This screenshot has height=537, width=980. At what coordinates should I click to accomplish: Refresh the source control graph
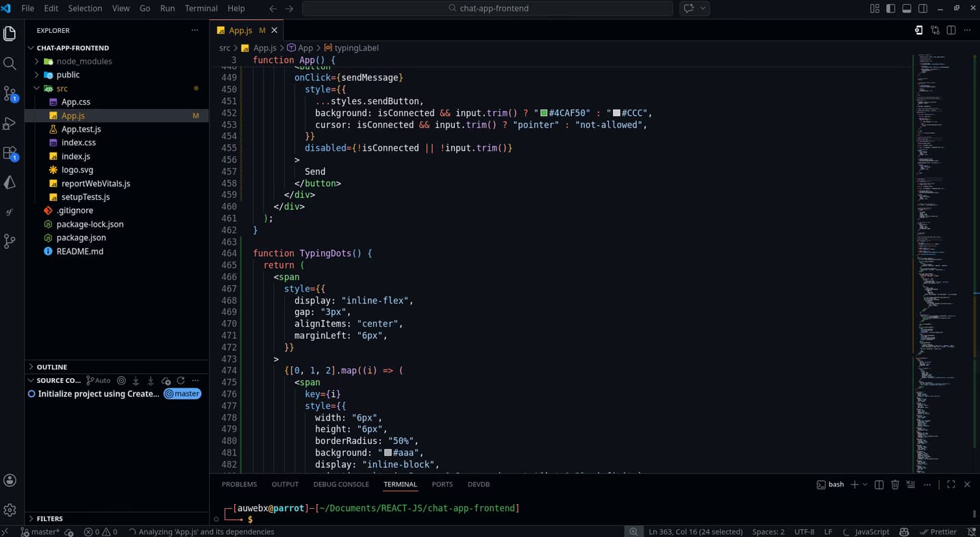(181, 380)
